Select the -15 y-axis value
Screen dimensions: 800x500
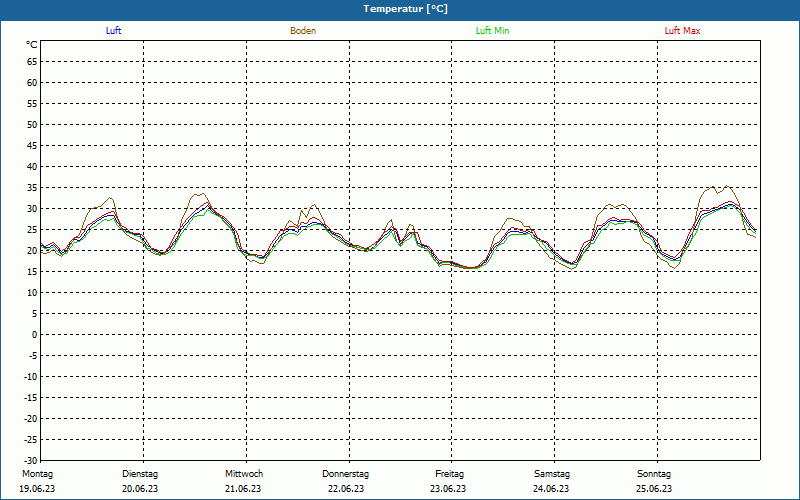31,398
